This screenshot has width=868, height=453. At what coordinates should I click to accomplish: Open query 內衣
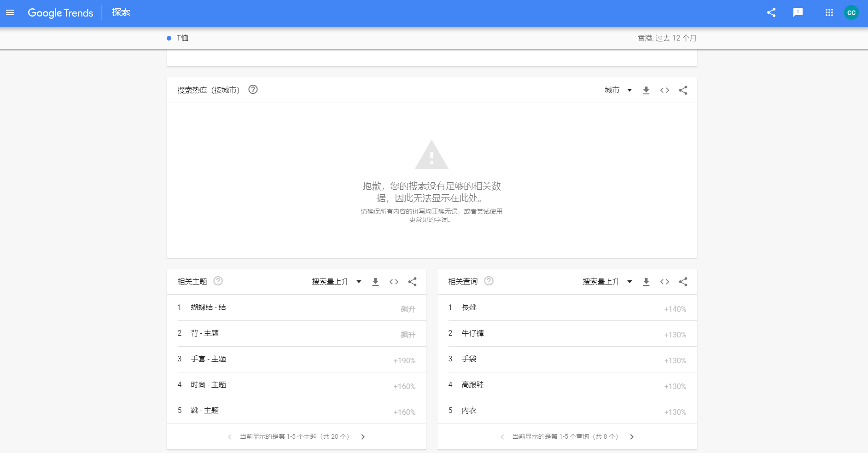[567, 411]
